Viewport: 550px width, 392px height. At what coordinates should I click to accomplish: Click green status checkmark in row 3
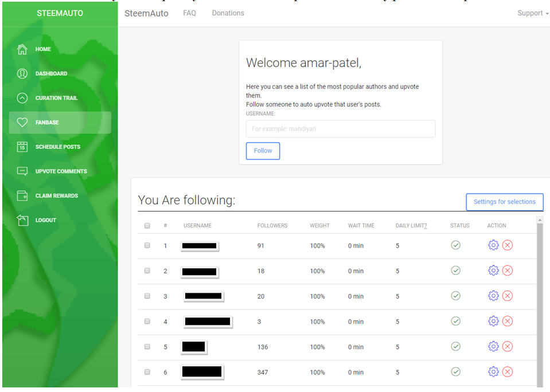point(455,296)
